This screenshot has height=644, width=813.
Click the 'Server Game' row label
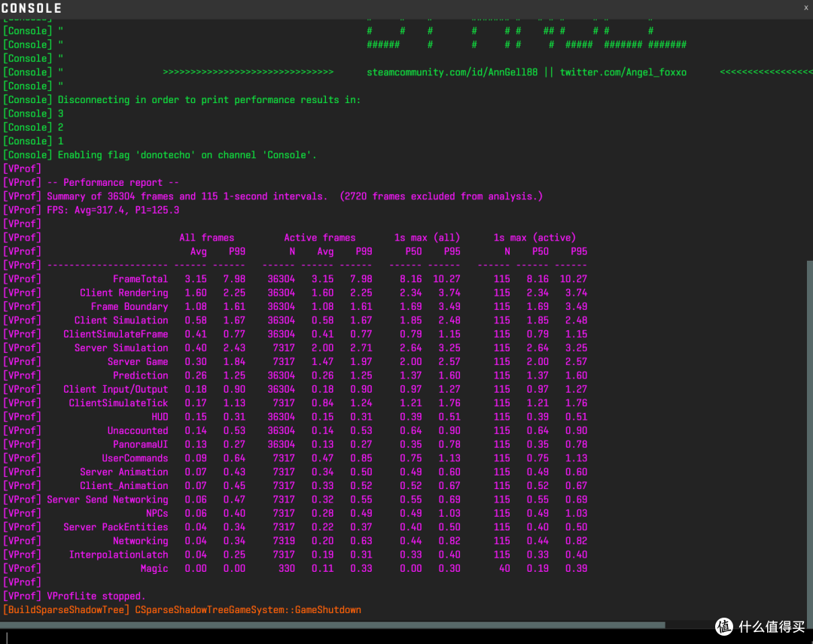[138, 362]
